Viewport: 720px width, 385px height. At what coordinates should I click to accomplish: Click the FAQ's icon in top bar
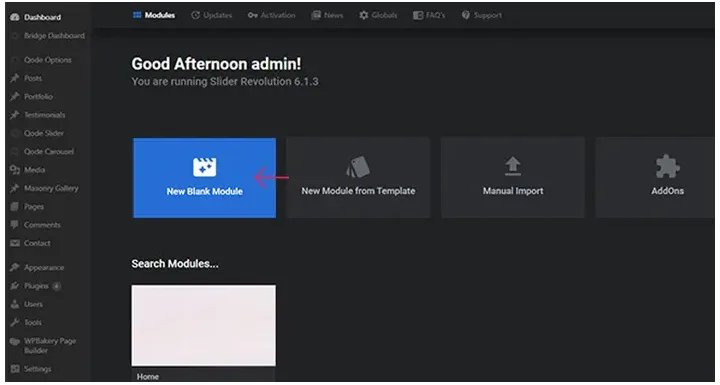pyautogui.click(x=417, y=15)
